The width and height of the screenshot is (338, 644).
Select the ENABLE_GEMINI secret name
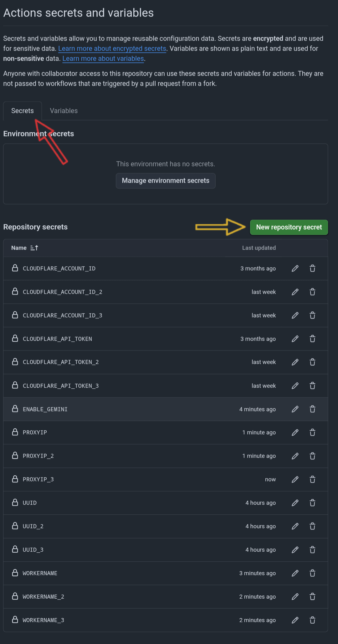click(x=45, y=409)
